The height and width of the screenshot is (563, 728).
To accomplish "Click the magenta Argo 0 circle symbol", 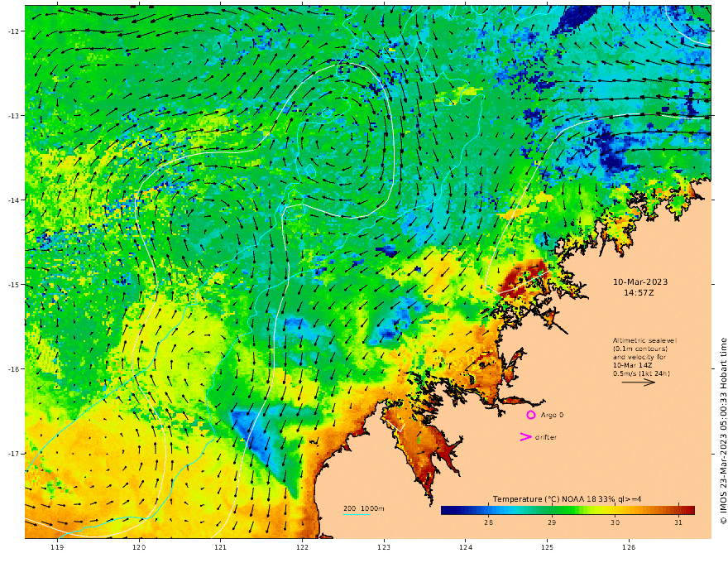I will (530, 415).
